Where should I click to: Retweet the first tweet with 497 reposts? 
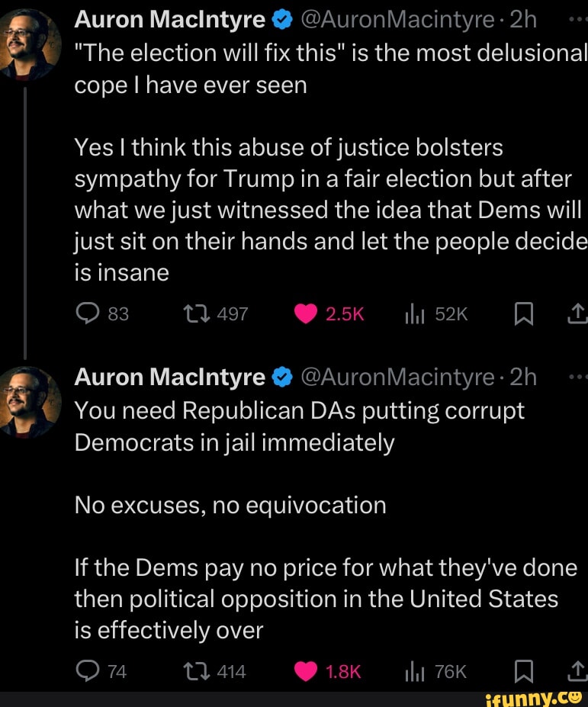pyautogui.click(x=194, y=313)
